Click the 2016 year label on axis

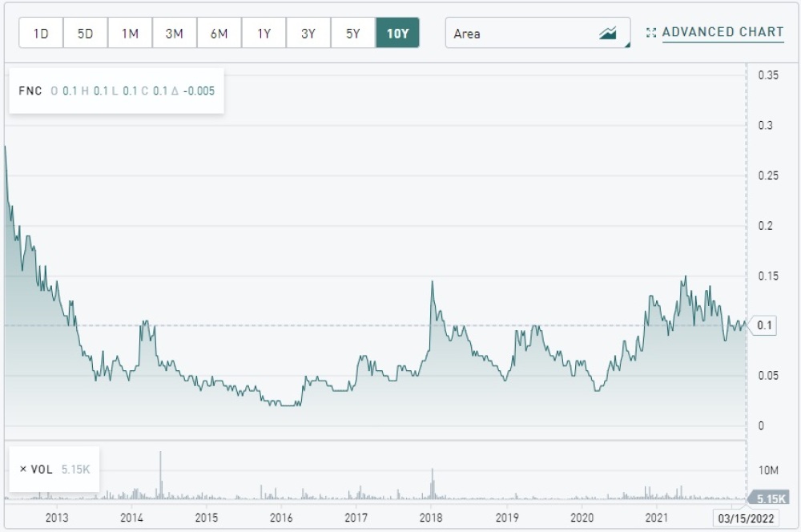[281, 518]
